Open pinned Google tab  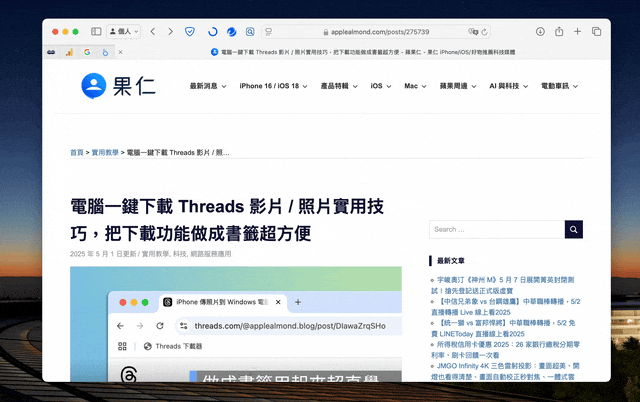87,52
